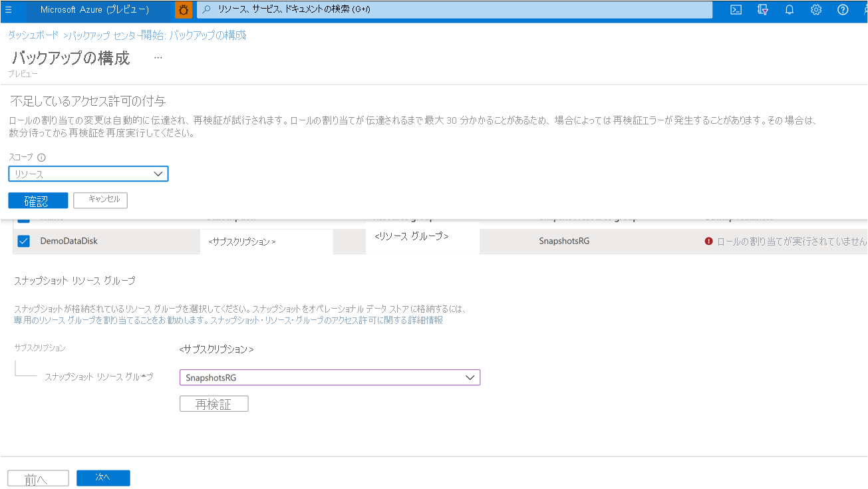Open the directory and subscription filter
The image size is (868, 489).
click(763, 10)
